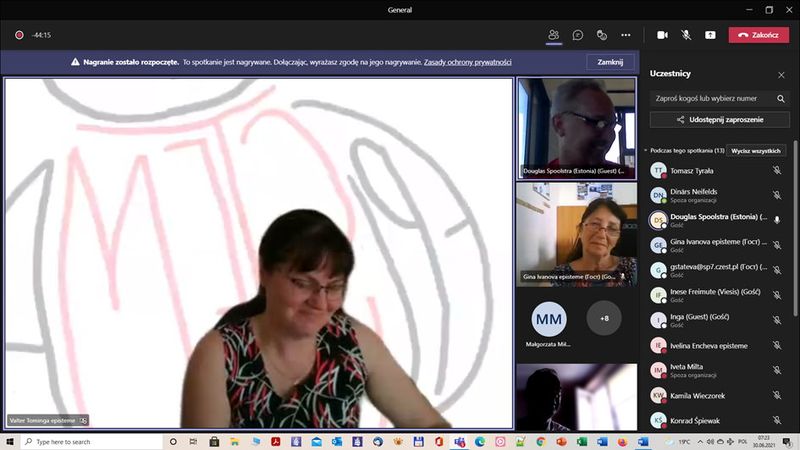Select Douglas Spoolstra in participants list
The width and height of the screenshot is (800, 450).
tap(715, 220)
